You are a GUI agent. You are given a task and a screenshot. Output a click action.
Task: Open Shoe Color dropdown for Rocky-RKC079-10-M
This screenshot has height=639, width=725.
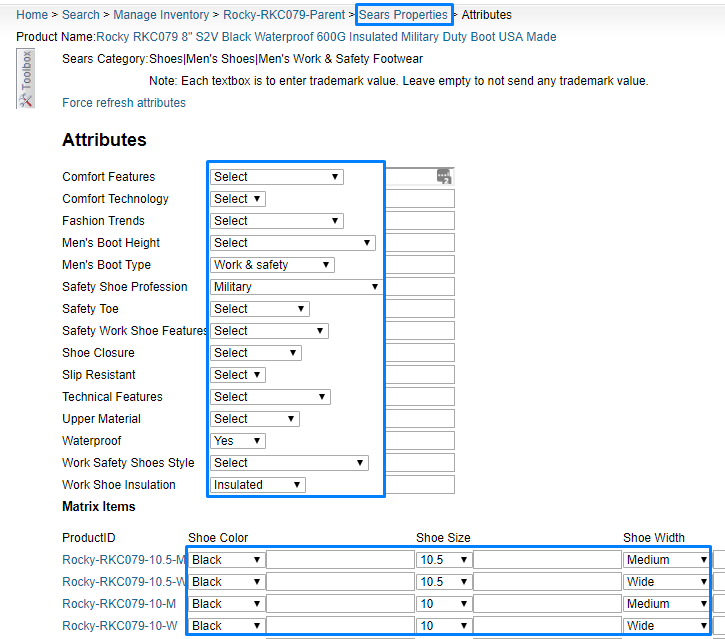click(x=227, y=604)
